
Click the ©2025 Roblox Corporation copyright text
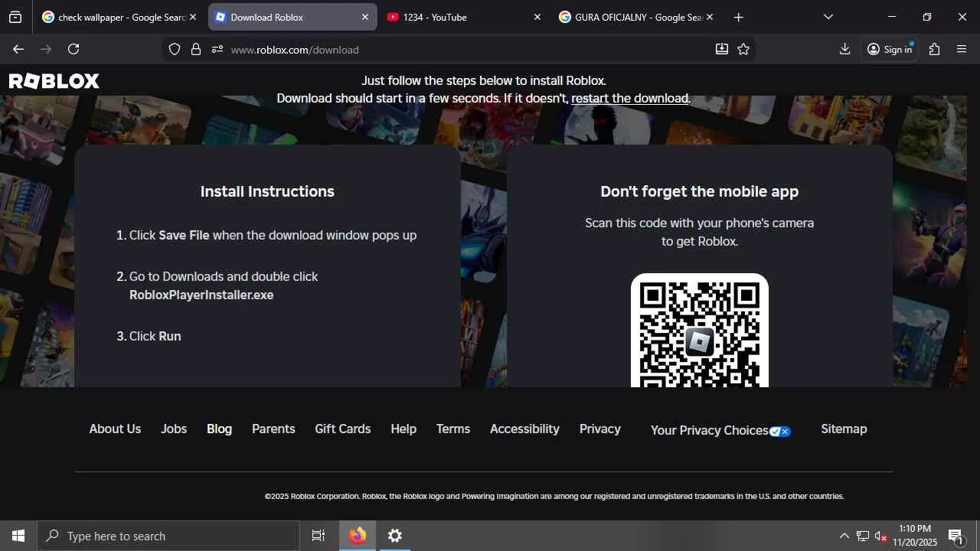click(x=554, y=497)
